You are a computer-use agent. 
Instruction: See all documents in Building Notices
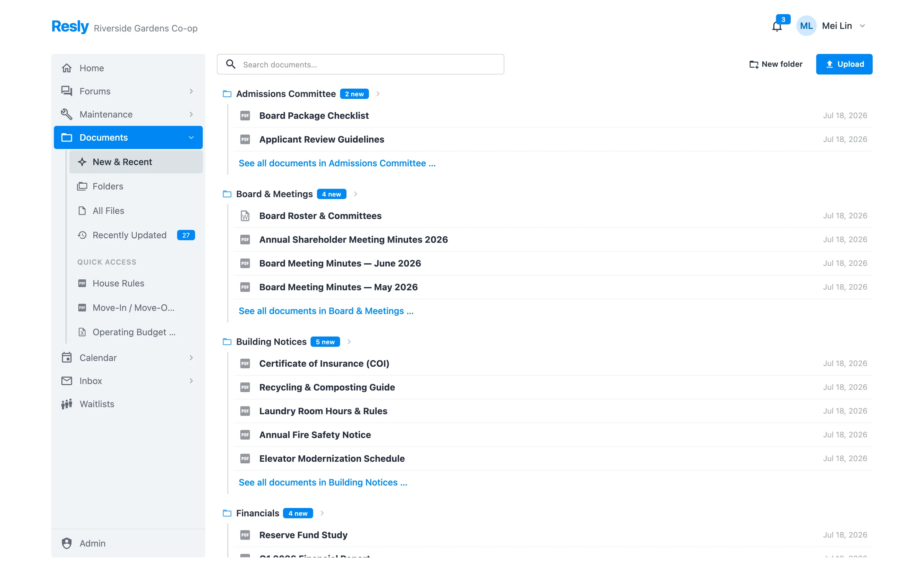click(323, 482)
